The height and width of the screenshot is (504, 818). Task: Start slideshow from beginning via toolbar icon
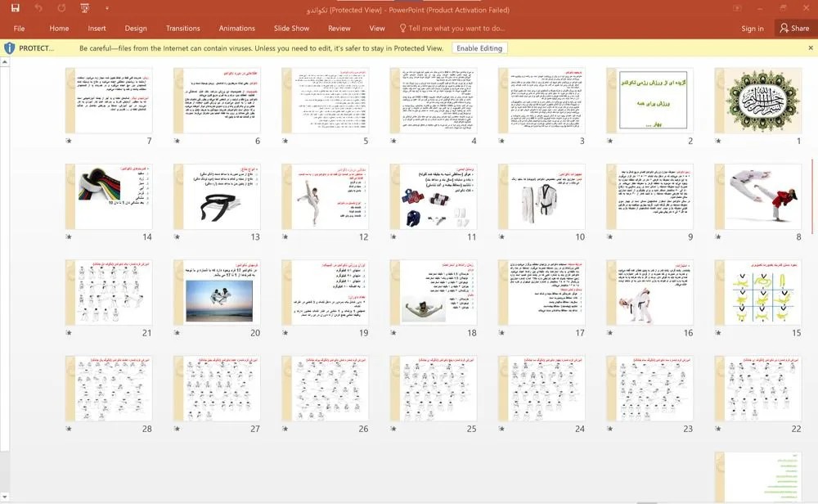[84, 8]
